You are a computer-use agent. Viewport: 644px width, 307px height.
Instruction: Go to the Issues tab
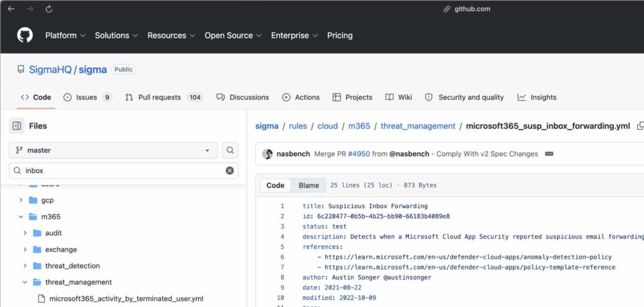[x=87, y=98]
